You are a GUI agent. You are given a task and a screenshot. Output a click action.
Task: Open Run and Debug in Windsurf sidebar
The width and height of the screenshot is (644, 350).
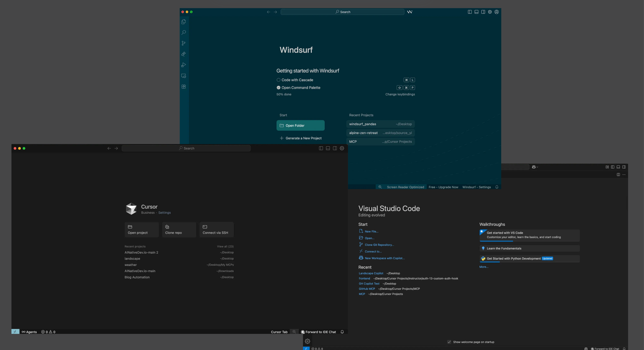tap(183, 65)
